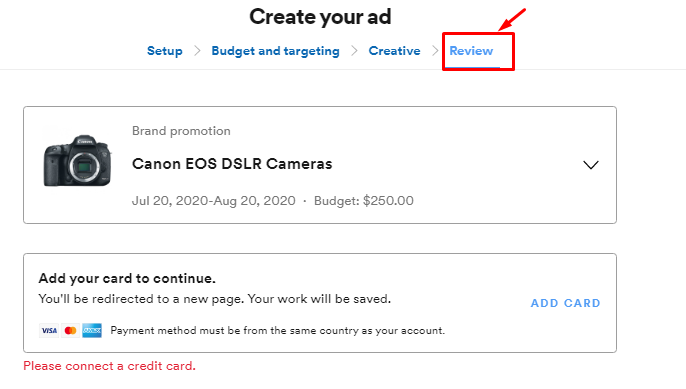Click the 'Please connect a credit card.' error
Viewport: 686px width, 389px height.
(x=109, y=366)
